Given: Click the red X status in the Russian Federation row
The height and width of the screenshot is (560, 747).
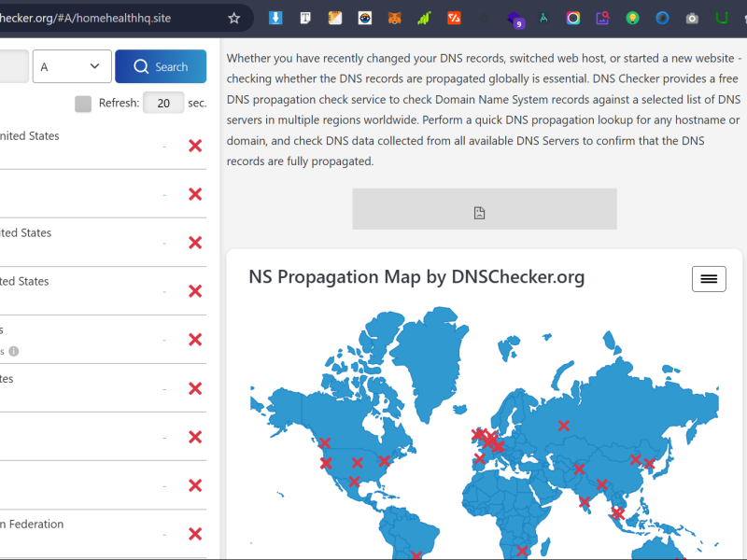Looking at the screenshot, I should point(195,534).
